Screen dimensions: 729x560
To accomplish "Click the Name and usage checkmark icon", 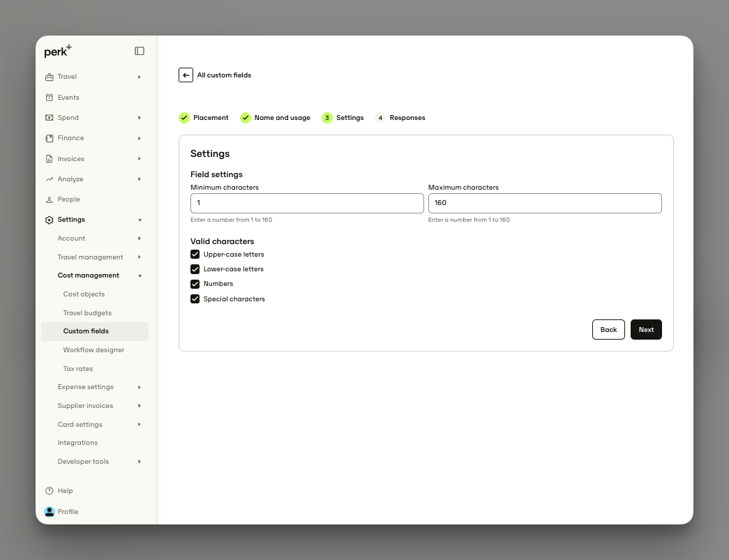I will coord(246,118).
